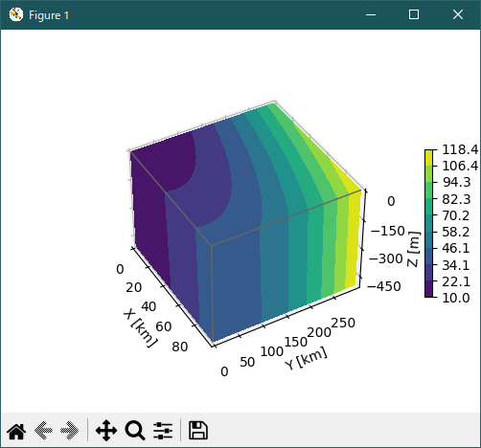481x448 pixels.
Task: Click the dark purple colorbar bottom segment
Action: click(x=428, y=289)
